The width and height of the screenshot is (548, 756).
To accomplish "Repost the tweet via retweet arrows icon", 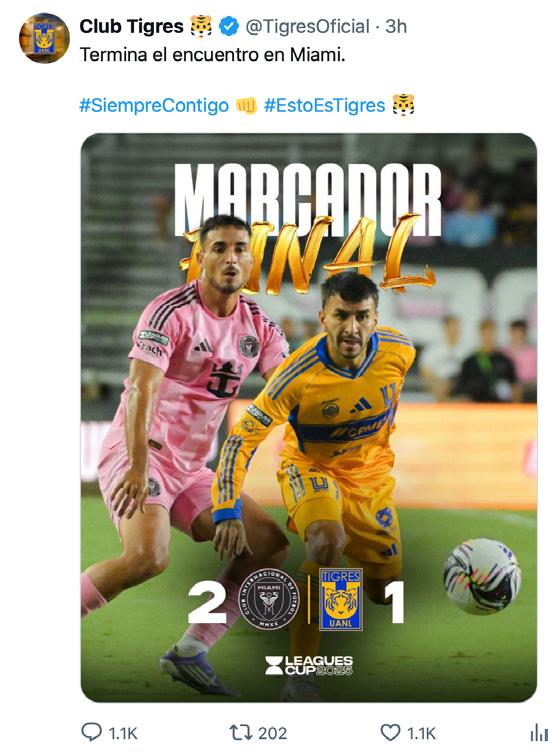I will click(241, 732).
